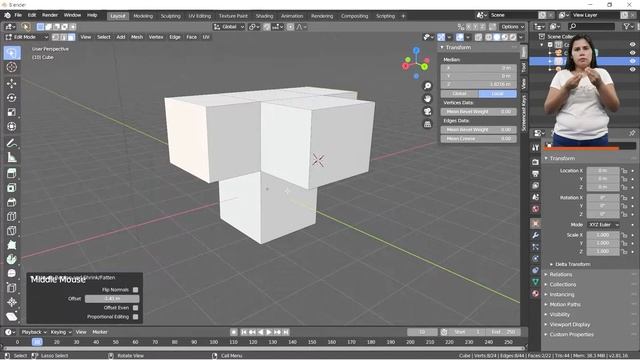Expand the Relations panel
This screenshot has width=640, height=360.
point(560,275)
